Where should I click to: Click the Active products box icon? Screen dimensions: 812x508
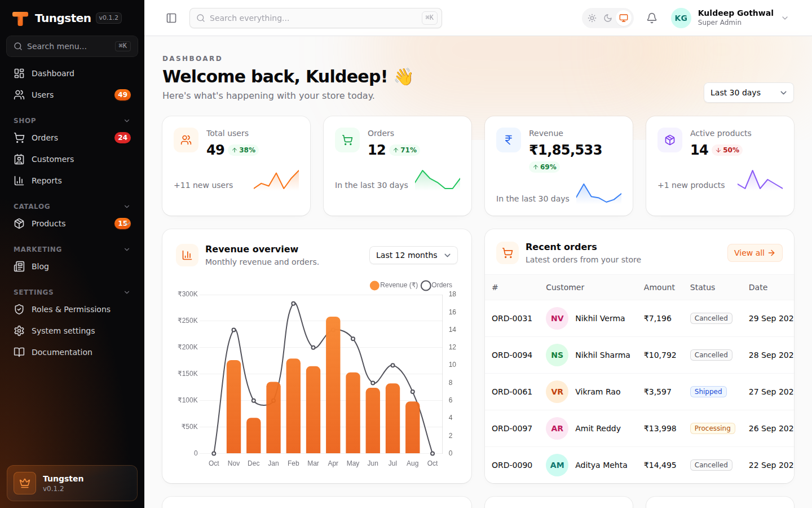point(670,140)
